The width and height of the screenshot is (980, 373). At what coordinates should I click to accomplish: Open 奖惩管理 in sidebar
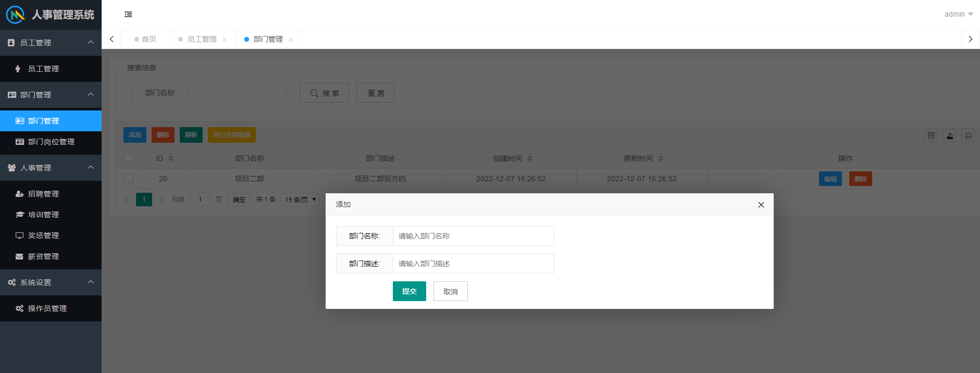pyautogui.click(x=51, y=235)
